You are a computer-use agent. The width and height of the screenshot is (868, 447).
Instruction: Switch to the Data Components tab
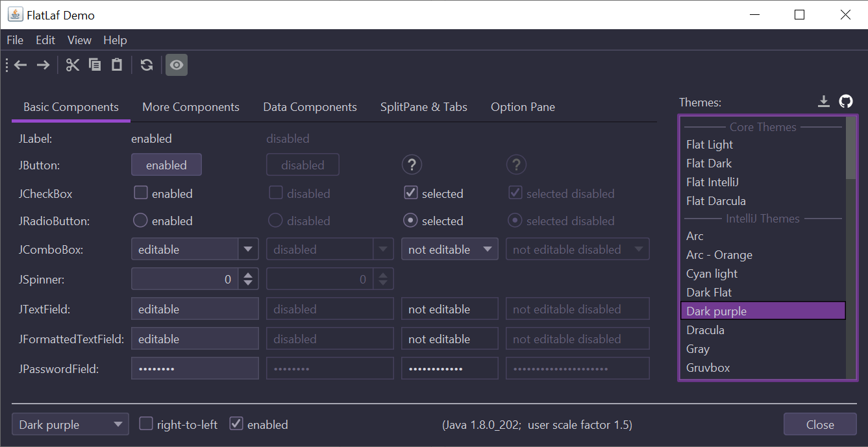pyautogui.click(x=310, y=107)
